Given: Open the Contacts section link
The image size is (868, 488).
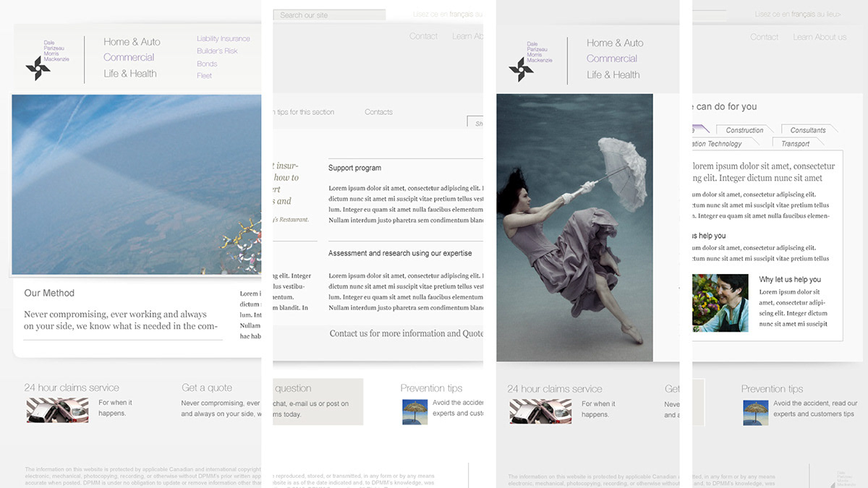Looking at the screenshot, I should click(x=378, y=112).
